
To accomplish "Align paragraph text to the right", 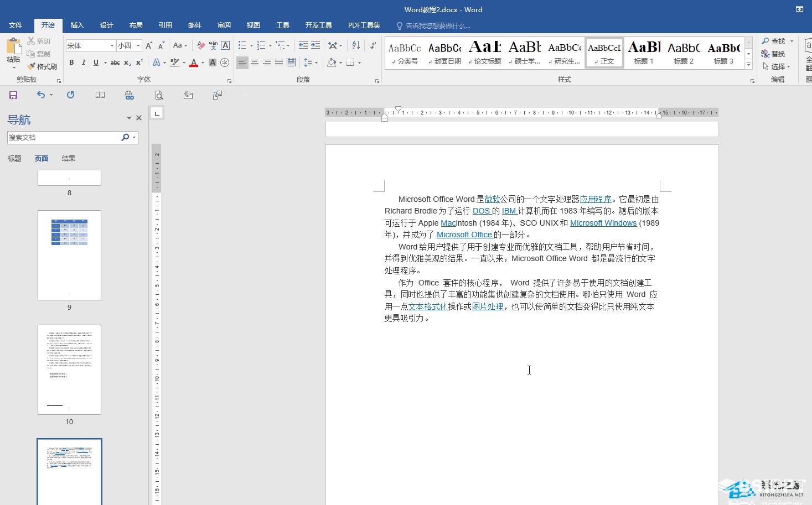I will pos(267,63).
